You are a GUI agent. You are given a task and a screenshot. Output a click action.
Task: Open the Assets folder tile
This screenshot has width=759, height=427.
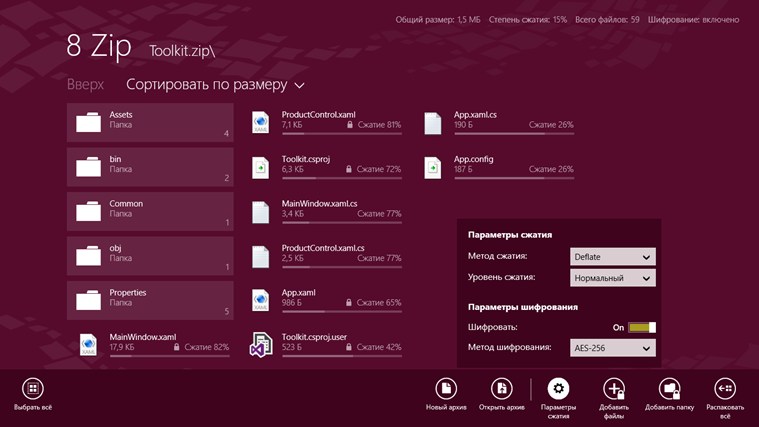tap(150, 122)
